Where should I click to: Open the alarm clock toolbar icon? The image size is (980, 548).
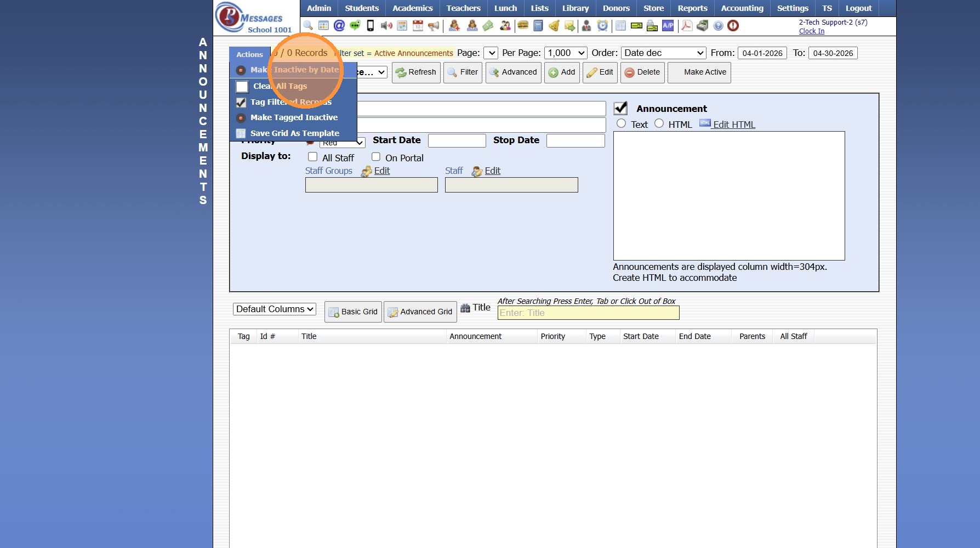pyautogui.click(x=602, y=26)
